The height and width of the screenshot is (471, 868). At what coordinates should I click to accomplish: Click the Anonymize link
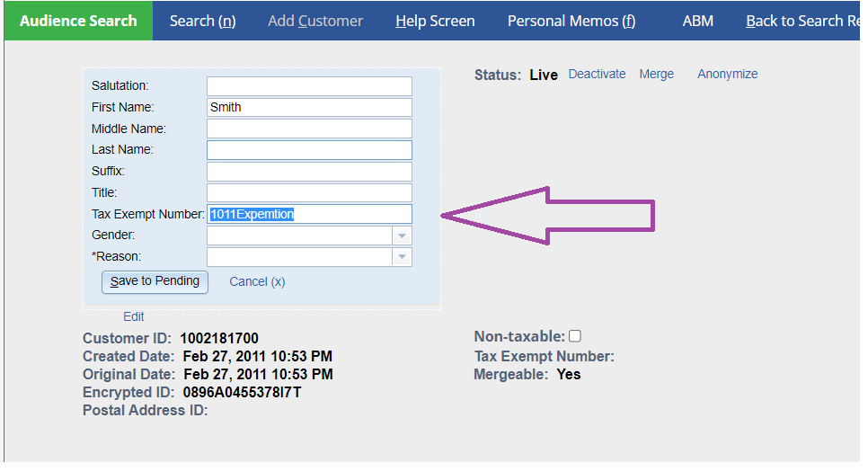tap(727, 75)
